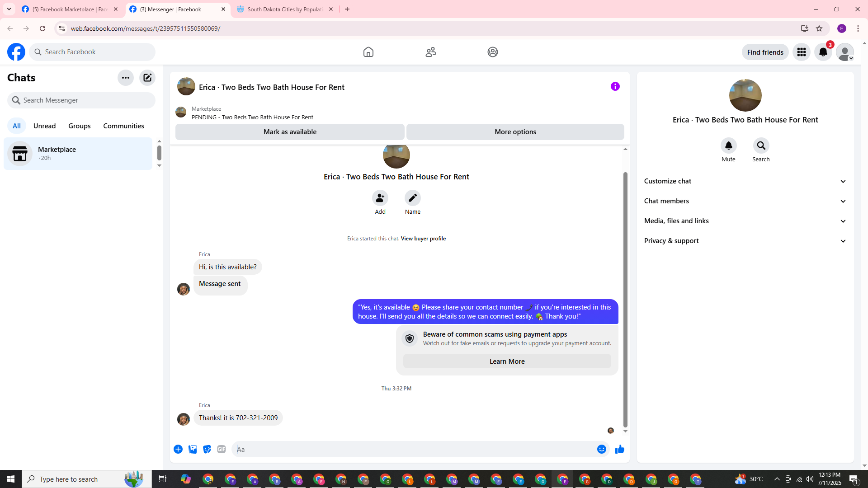Expand the Customize chat section
868x488 pixels.
coord(745,181)
